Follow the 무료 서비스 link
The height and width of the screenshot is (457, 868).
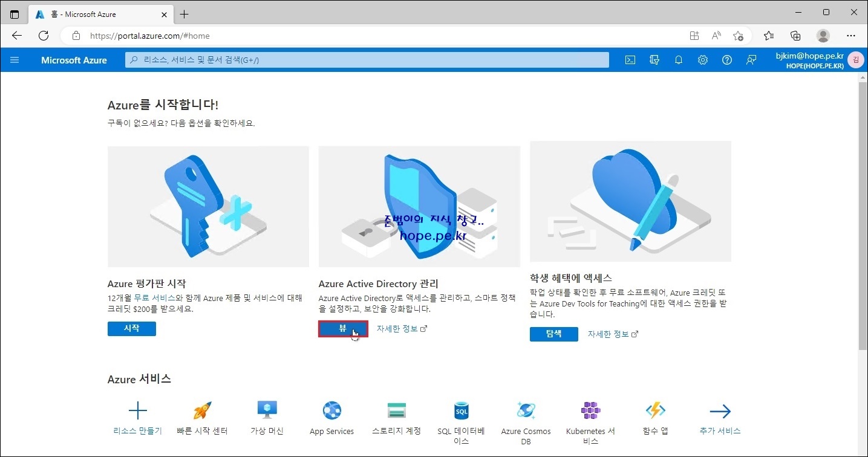coord(154,298)
